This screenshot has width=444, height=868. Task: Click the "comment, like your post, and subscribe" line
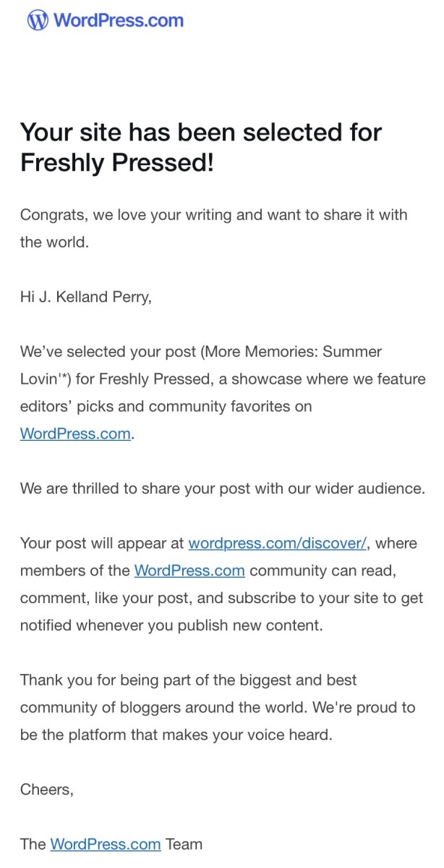pos(222,599)
